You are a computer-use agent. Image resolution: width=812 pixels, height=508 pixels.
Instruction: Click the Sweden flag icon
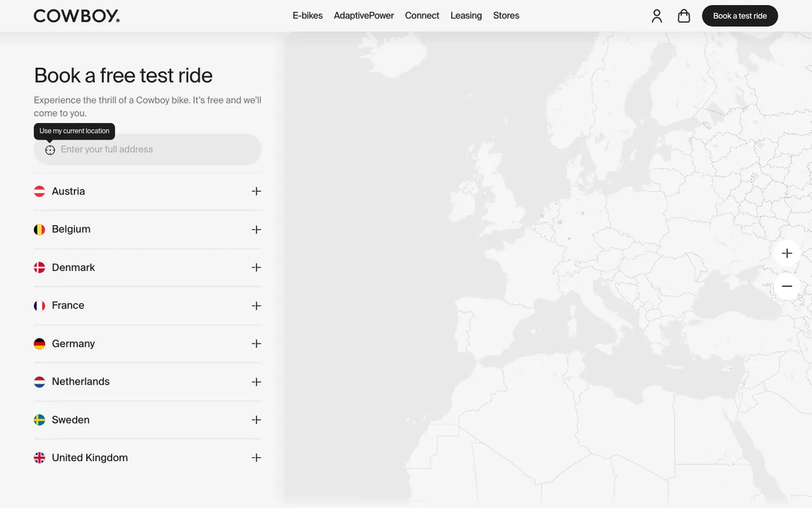[x=39, y=420]
